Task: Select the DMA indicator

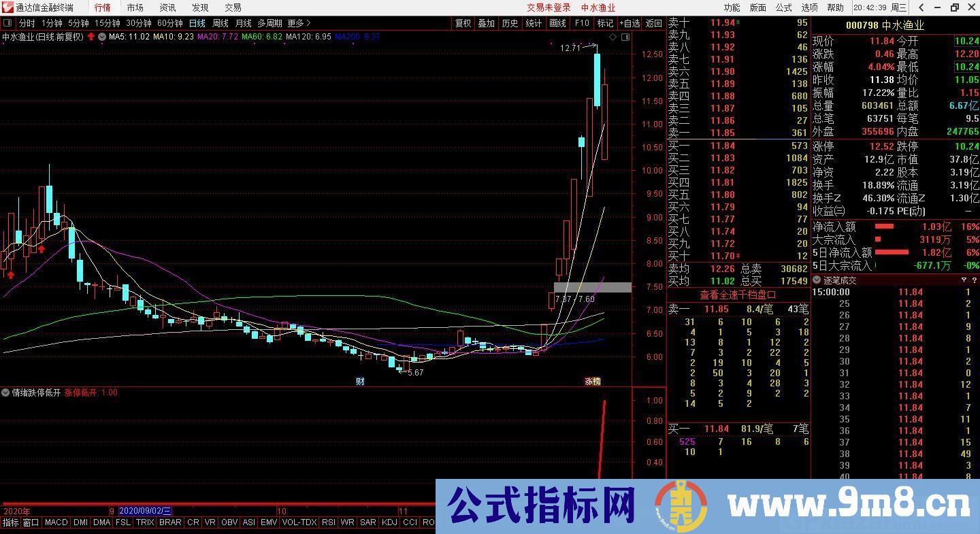Action: pyautogui.click(x=101, y=522)
